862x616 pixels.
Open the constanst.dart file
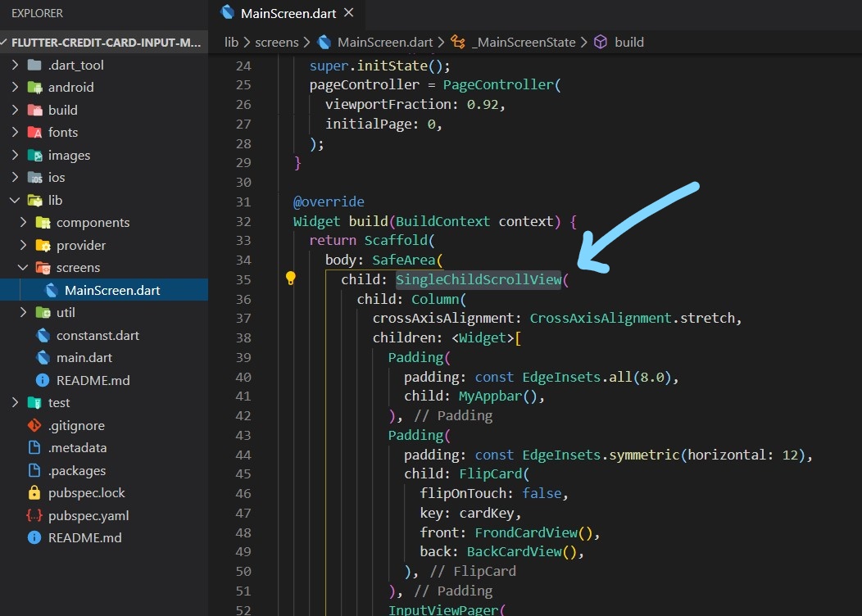pyautogui.click(x=98, y=335)
